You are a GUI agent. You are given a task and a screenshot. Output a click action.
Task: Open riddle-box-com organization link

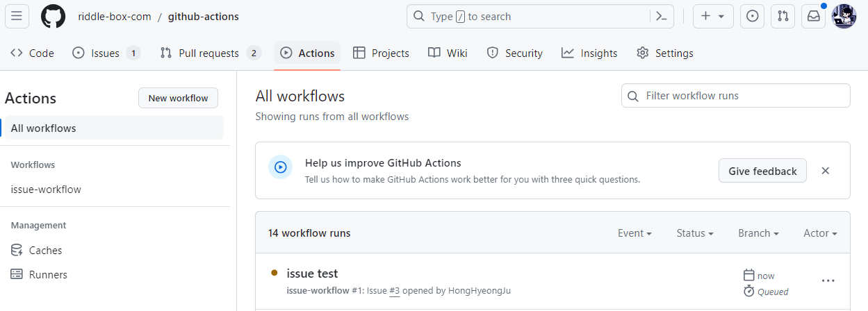pyautogui.click(x=115, y=16)
